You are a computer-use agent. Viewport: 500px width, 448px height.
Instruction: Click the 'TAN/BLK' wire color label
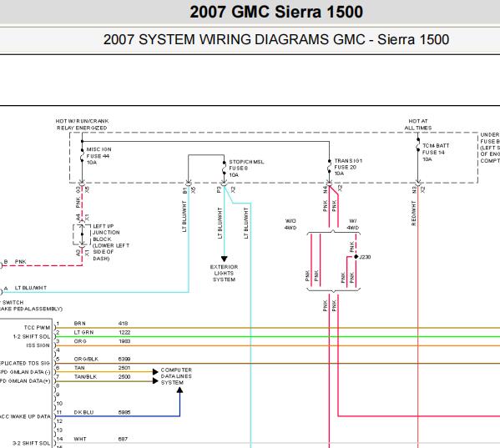pyautogui.click(x=85, y=376)
